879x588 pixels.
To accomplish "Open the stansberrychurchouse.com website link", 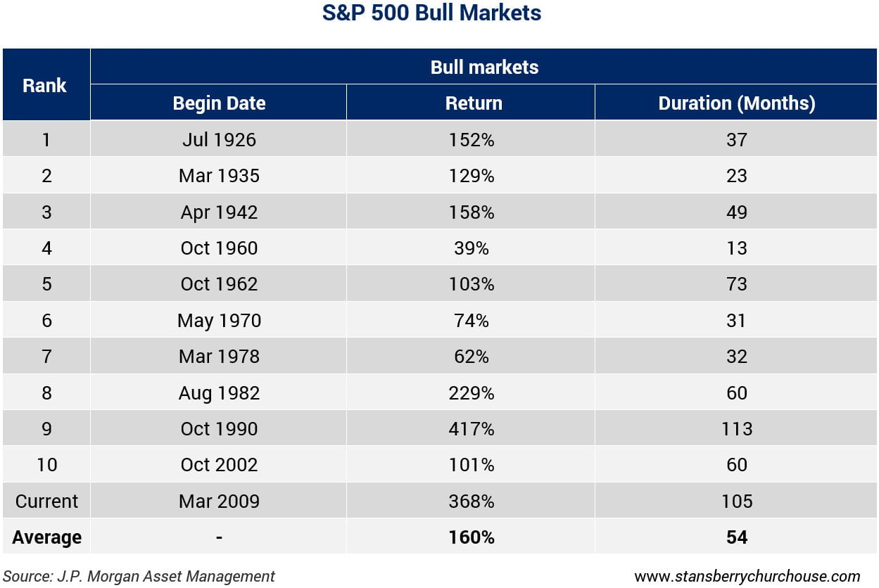I will tap(747, 576).
